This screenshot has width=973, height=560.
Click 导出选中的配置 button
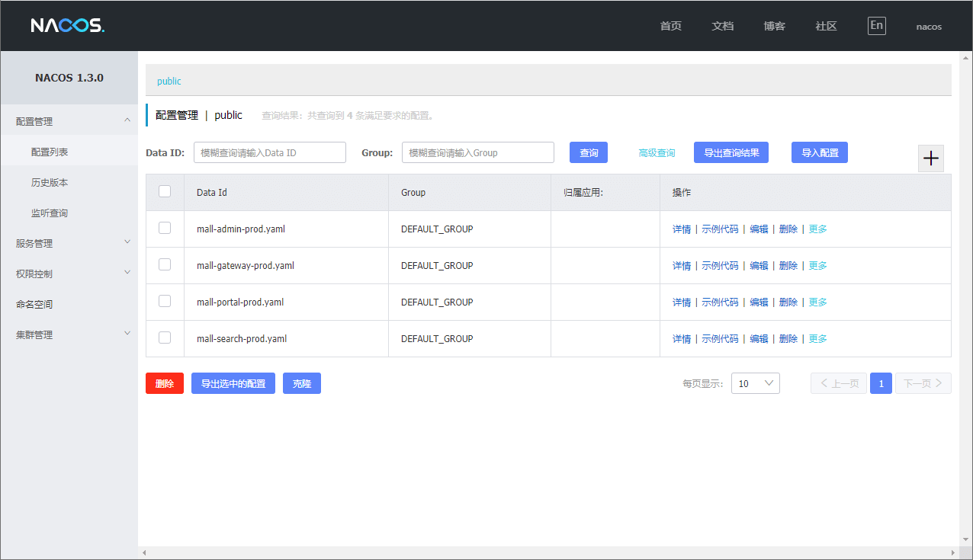[233, 383]
